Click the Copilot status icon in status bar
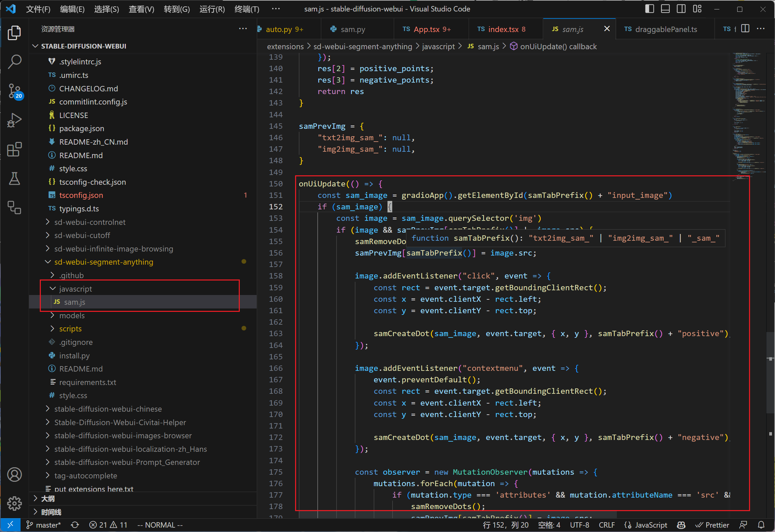775x532 pixels. click(x=681, y=525)
